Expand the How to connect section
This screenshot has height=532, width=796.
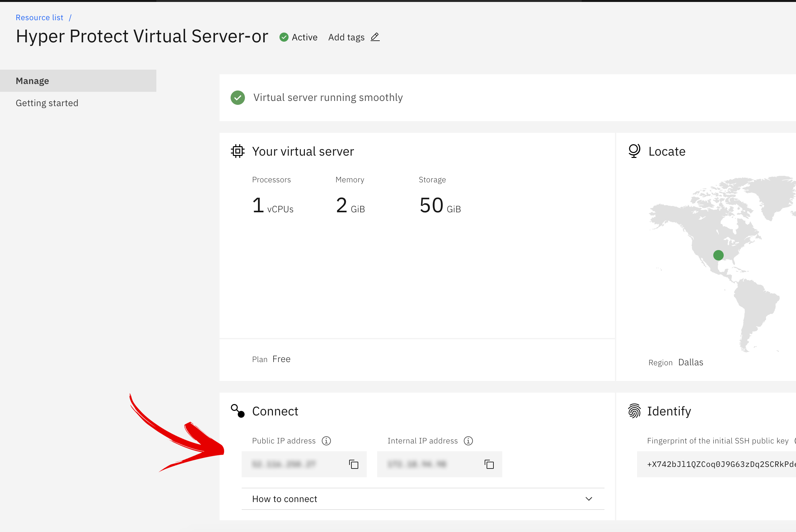click(284, 499)
